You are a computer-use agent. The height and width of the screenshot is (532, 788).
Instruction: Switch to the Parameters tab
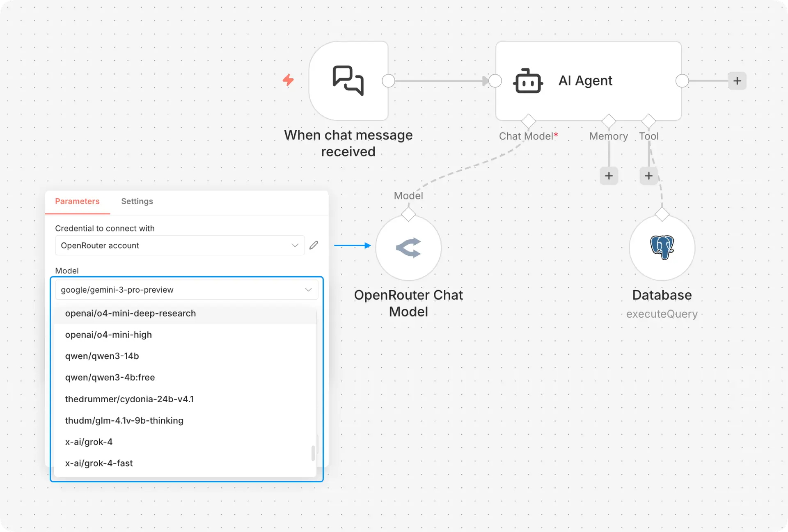77,201
